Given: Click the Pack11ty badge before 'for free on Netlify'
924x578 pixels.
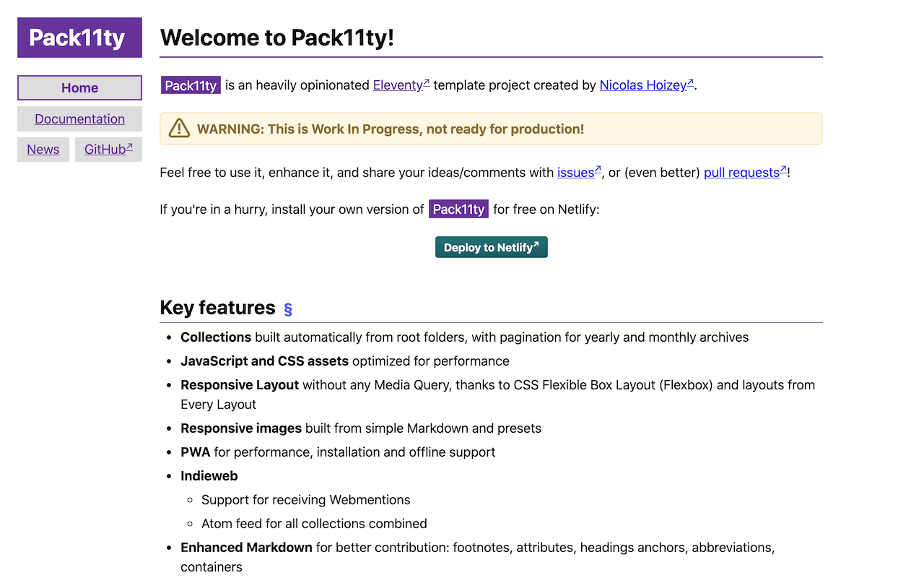Looking at the screenshot, I should pyautogui.click(x=458, y=210).
